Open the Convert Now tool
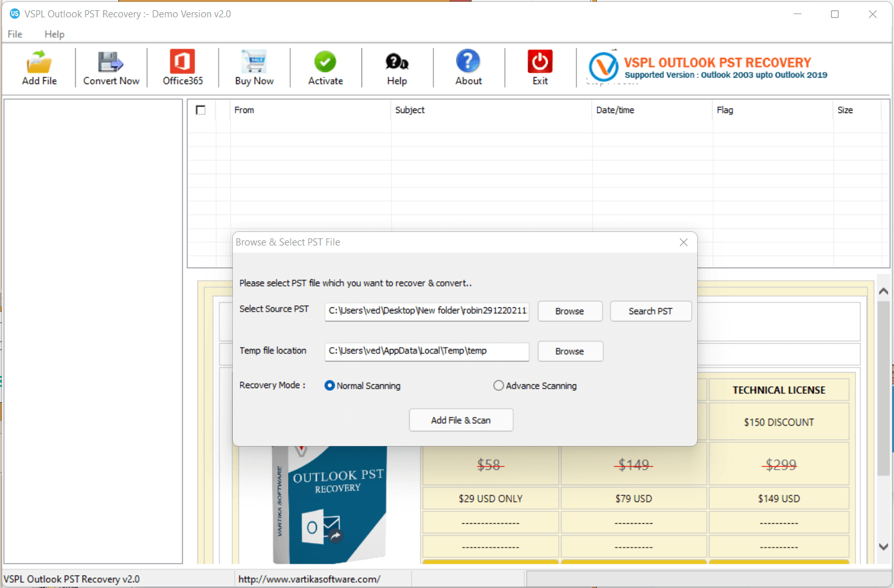The width and height of the screenshot is (894, 588). click(x=111, y=67)
